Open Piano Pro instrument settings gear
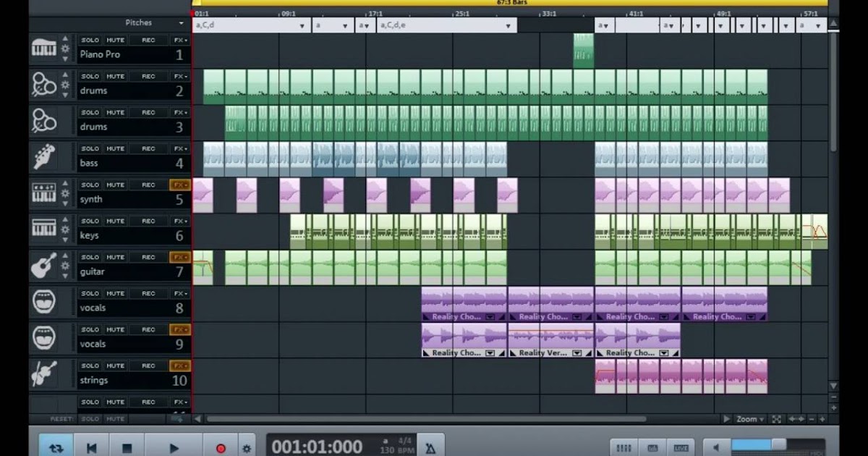Screen dimensions: 868x456 click(65, 49)
